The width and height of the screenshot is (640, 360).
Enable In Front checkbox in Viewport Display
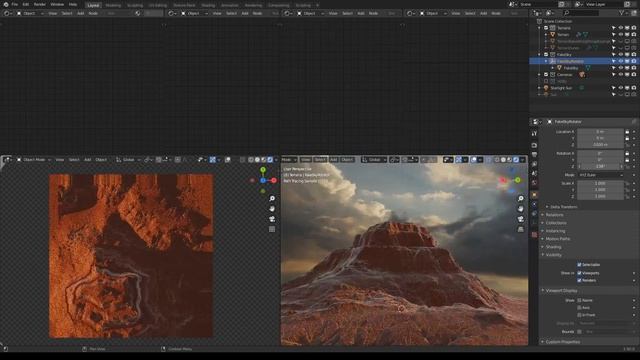coord(579,315)
